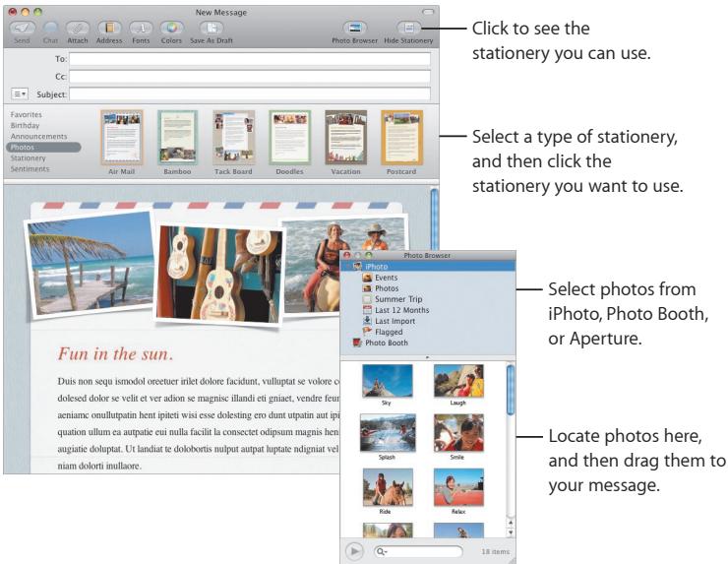728x564 pixels.
Task: Click the beach photo in message
Action: [91, 265]
